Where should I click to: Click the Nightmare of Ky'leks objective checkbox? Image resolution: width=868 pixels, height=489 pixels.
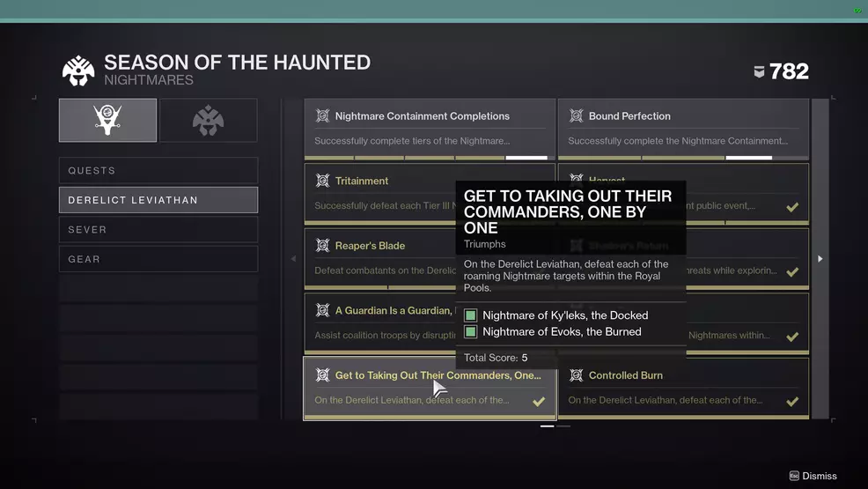pyautogui.click(x=471, y=315)
